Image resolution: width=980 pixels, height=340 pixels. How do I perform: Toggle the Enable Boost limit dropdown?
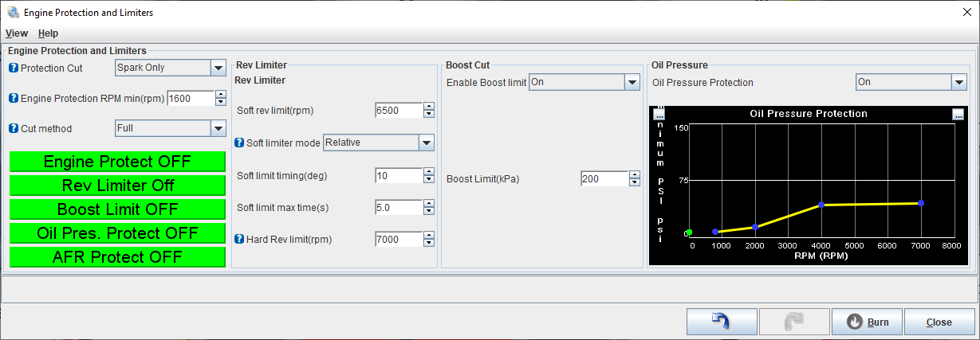584,82
